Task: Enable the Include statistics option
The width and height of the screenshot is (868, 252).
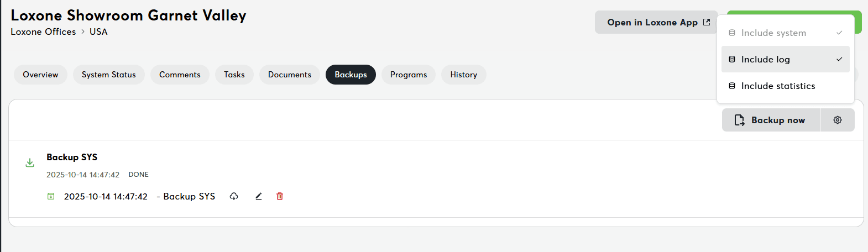Action: (786, 86)
